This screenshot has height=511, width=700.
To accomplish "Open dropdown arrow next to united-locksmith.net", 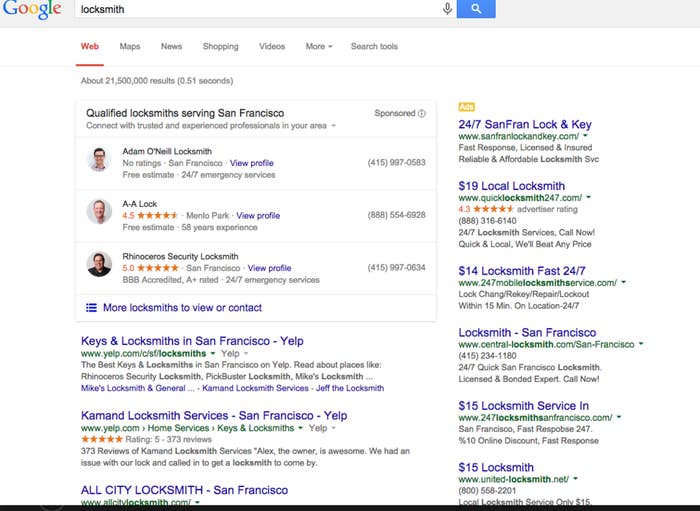I will 575,479.
